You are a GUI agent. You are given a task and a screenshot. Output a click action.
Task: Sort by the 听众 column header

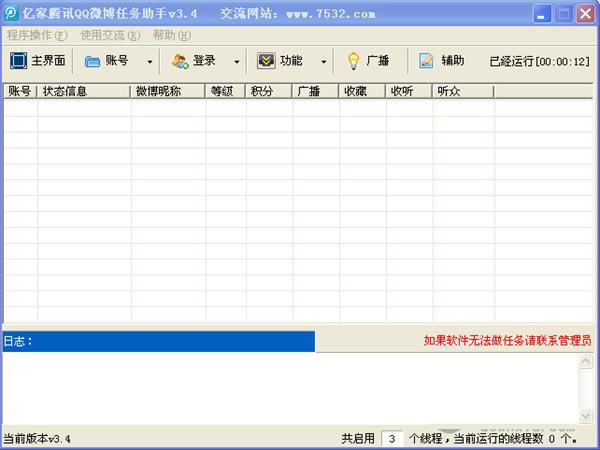[x=463, y=91]
